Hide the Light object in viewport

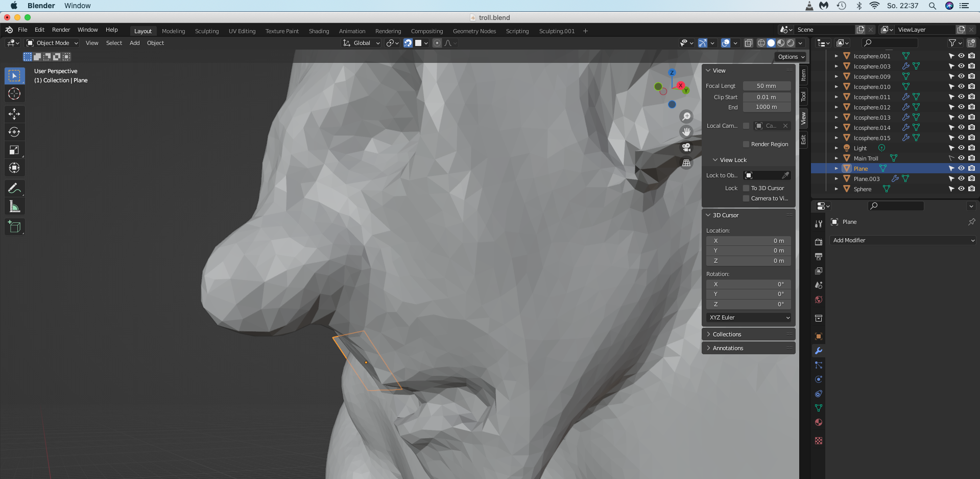click(961, 148)
